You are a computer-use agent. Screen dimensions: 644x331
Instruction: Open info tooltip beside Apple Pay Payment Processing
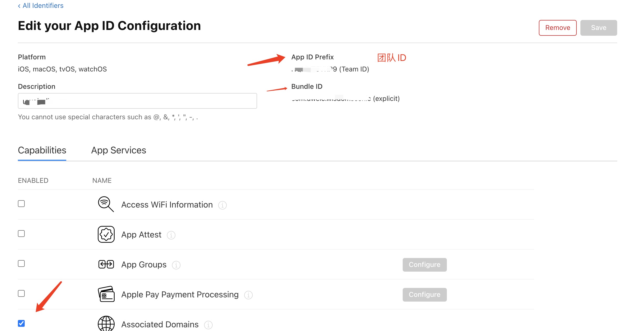click(248, 295)
